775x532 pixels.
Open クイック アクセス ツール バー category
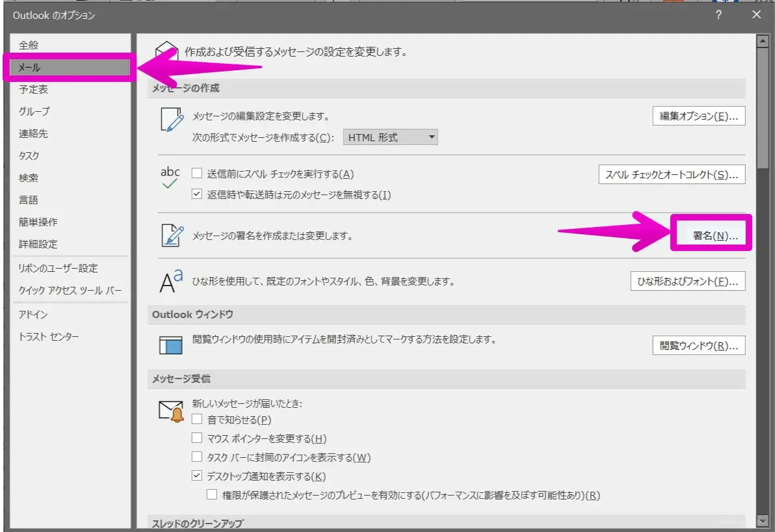(70, 290)
